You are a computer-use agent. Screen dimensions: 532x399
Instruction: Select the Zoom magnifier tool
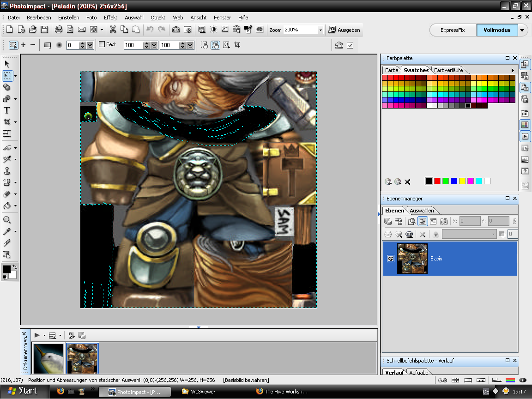coord(7,220)
